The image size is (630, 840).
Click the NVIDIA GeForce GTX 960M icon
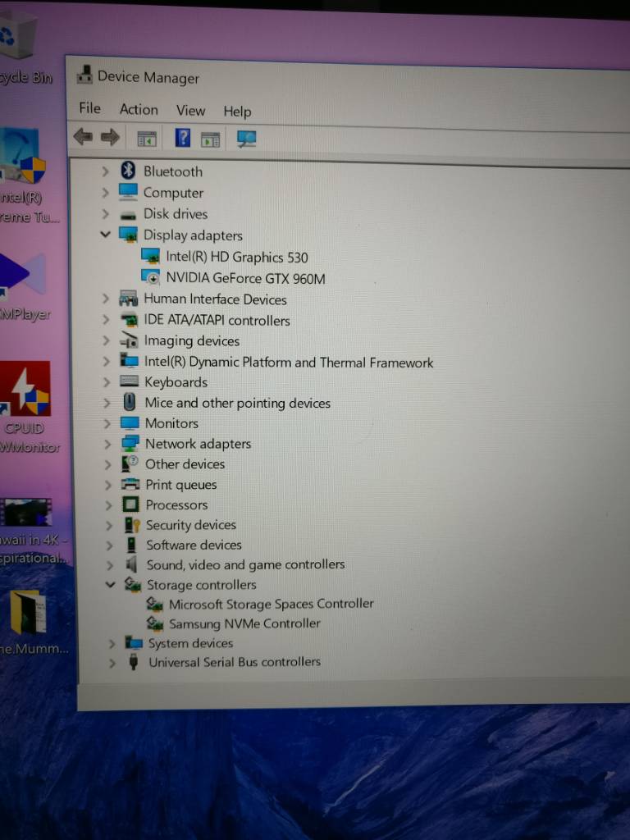tap(151, 277)
